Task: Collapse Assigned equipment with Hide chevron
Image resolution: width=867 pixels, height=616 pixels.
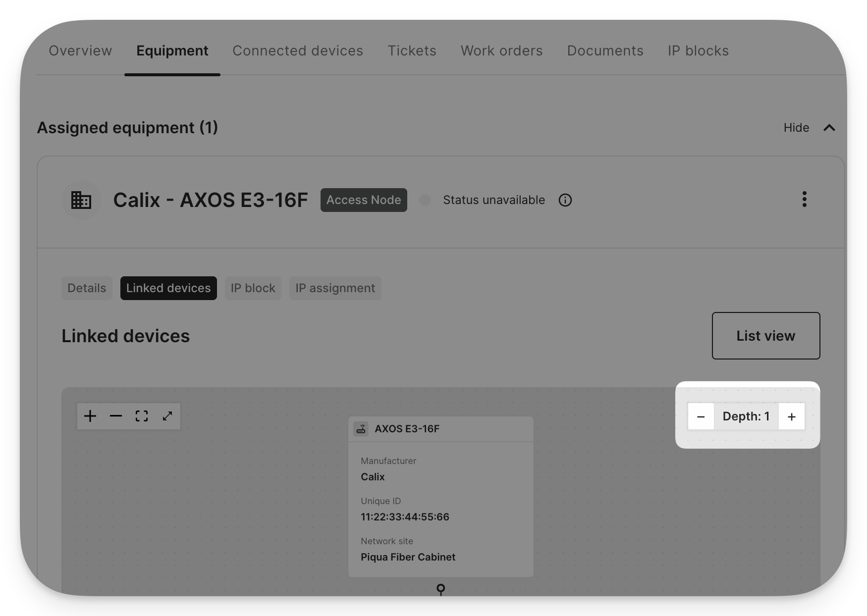Action: click(829, 128)
